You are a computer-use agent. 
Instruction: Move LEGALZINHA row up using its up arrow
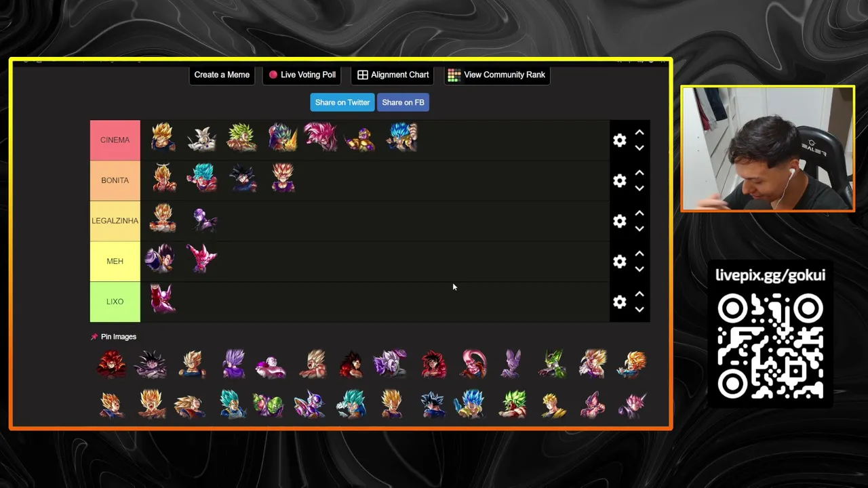coord(639,213)
